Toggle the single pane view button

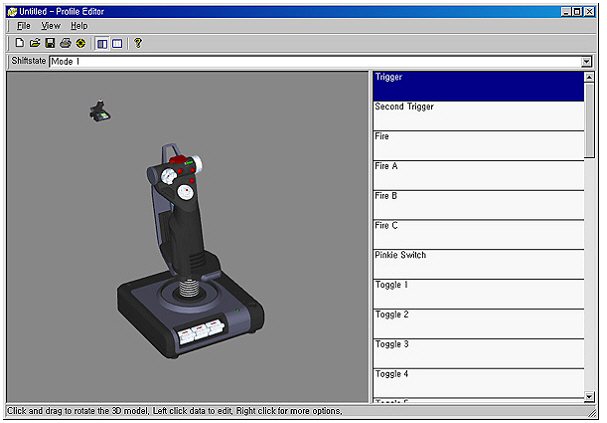point(117,44)
